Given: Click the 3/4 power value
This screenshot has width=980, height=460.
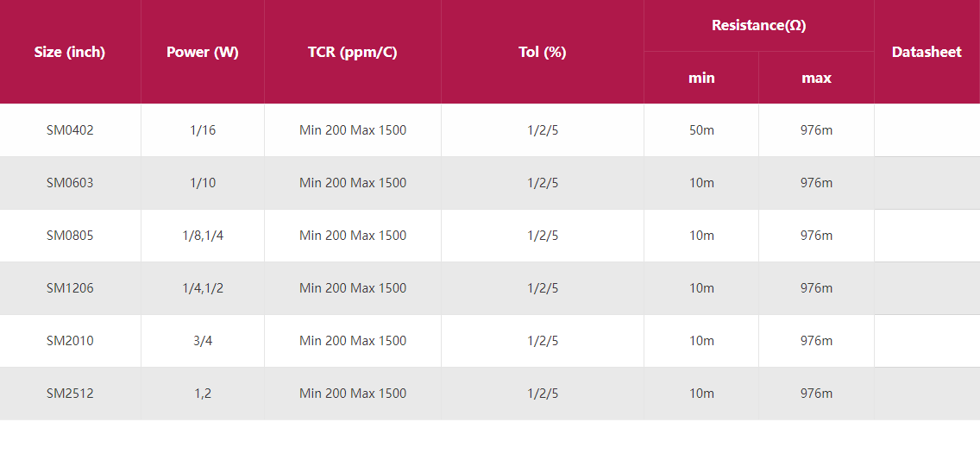Looking at the screenshot, I should (x=203, y=341).
